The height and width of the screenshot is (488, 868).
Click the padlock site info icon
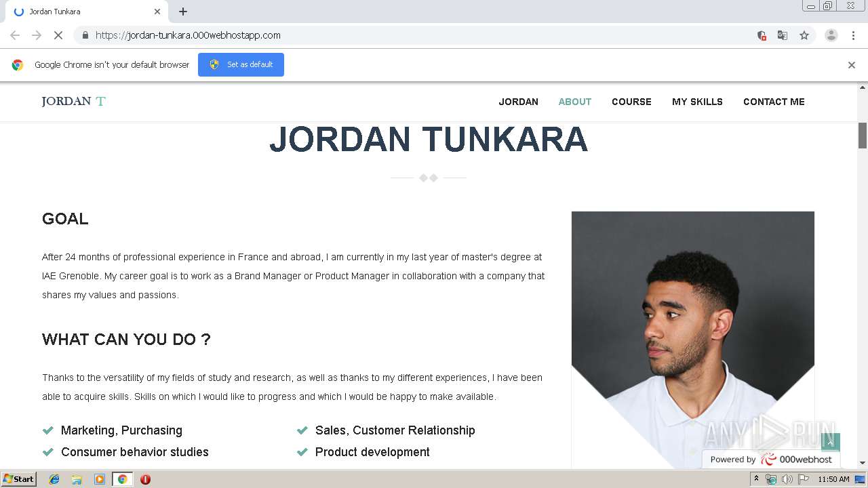click(x=85, y=35)
